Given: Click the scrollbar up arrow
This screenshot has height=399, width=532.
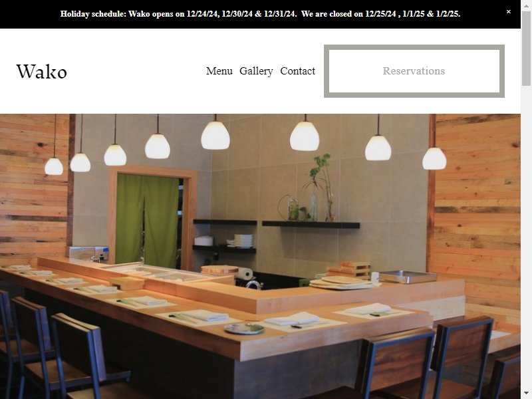Looking at the screenshot, I should click(526, 4).
